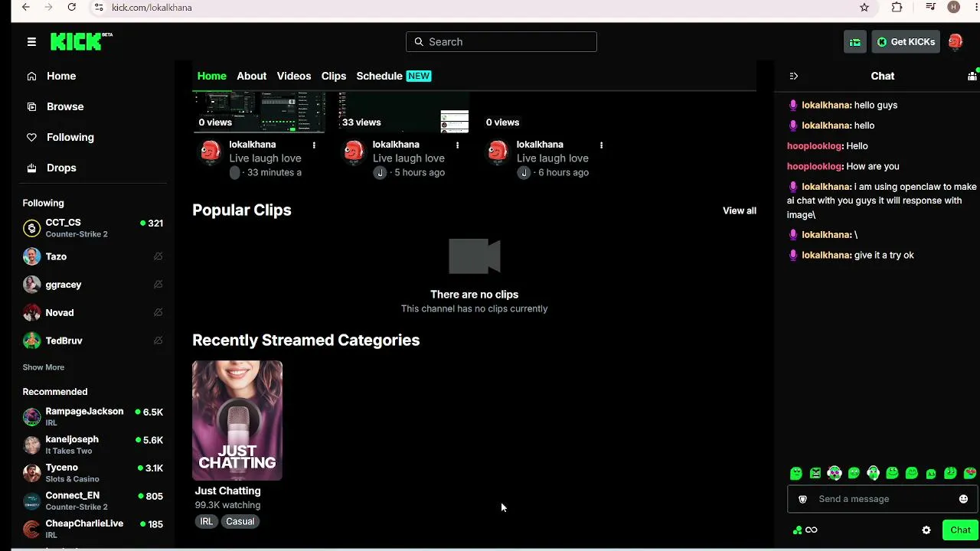
Task: Play the video thumbnail with 33 views
Action: coord(403,112)
